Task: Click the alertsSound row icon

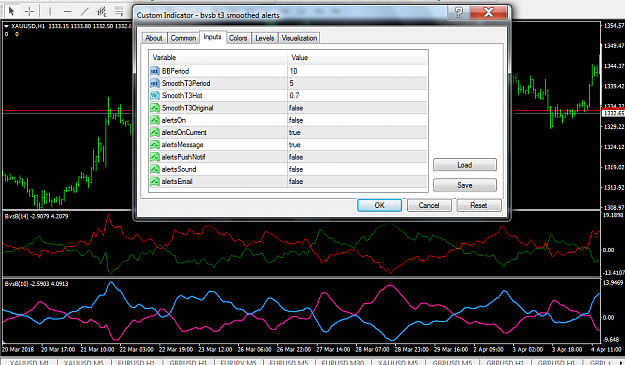Action: coord(155,169)
